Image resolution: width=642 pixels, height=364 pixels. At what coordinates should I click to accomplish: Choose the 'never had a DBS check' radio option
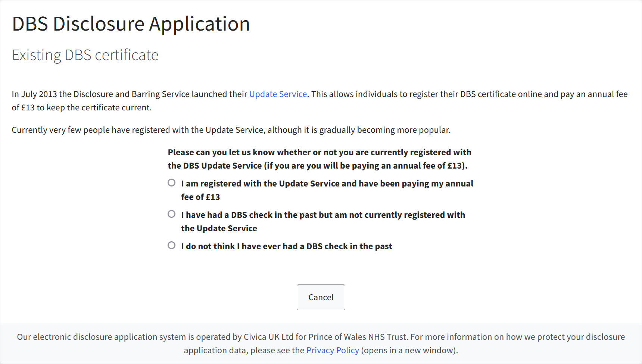pos(171,245)
